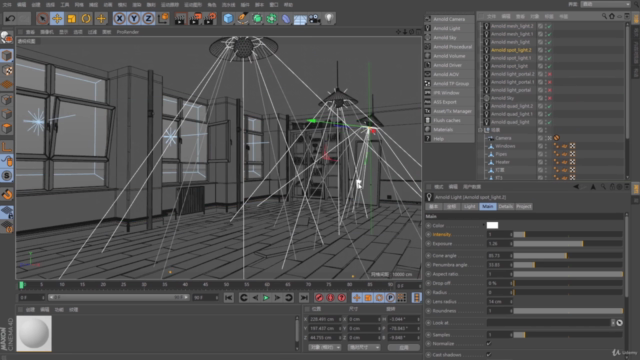Select the Live Selection arrow tool

(x=42, y=18)
